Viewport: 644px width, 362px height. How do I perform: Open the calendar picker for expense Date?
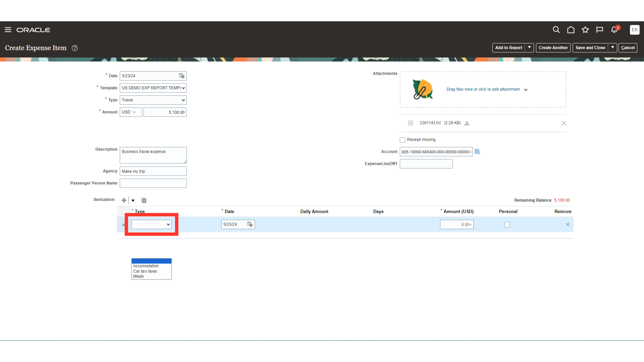(x=181, y=76)
